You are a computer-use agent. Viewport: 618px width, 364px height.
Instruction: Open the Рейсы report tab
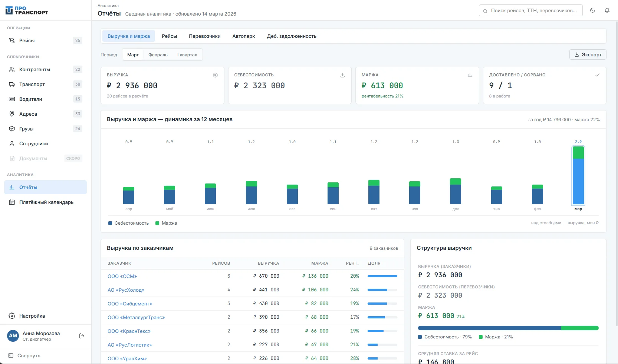pyautogui.click(x=170, y=36)
